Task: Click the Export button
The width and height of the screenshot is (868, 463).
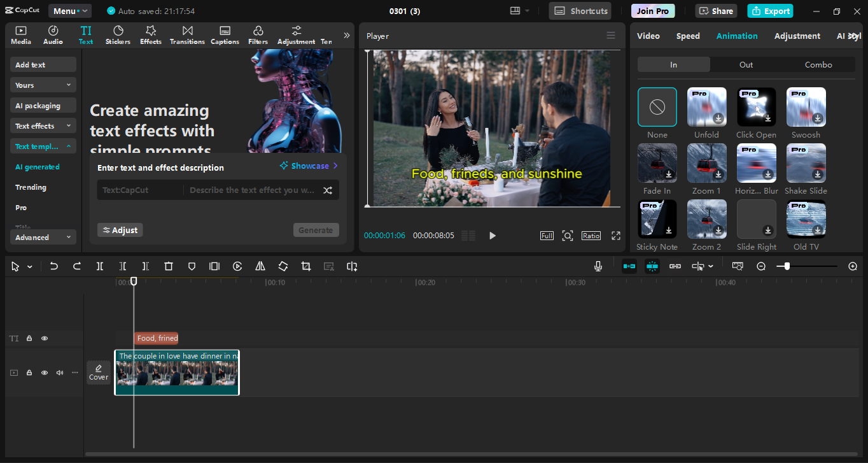Action: tap(770, 11)
